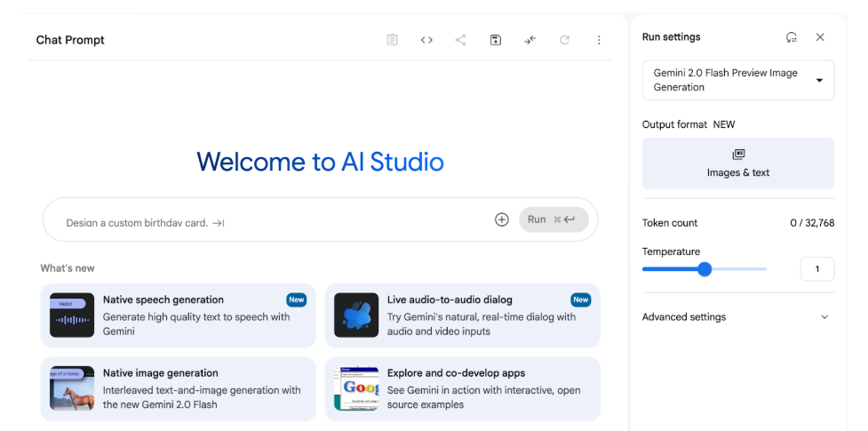The width and height of the screenshot is (868, 431).
Task: Click the compare mode arrows icon
Action: (530, 40)
